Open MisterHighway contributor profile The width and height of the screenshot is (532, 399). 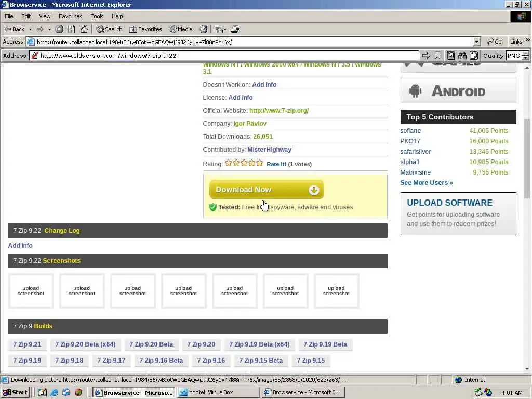[x=270, y=149]
